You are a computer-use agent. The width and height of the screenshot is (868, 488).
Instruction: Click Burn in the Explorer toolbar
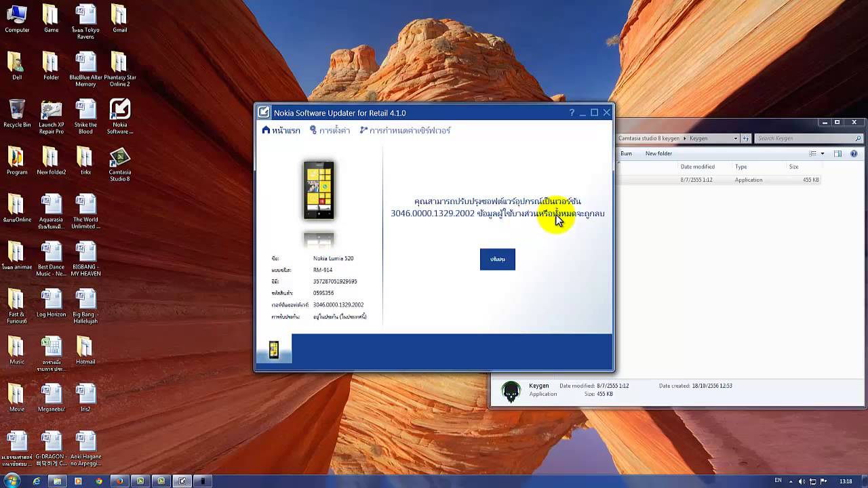click(x=626, y=154)
